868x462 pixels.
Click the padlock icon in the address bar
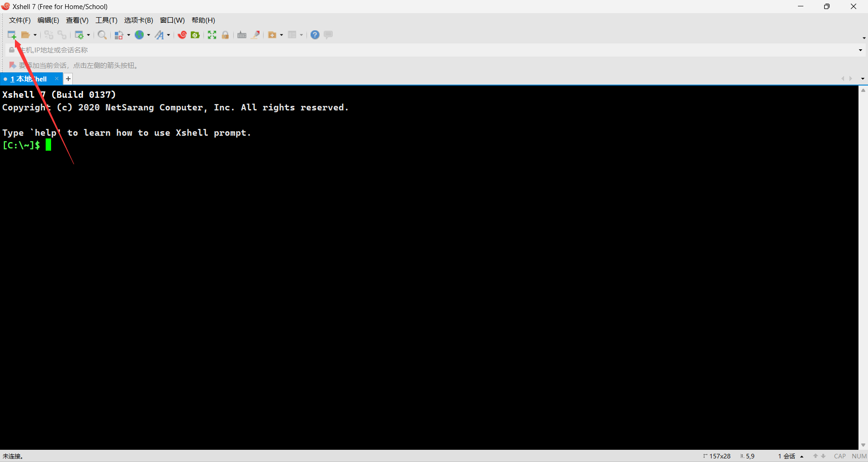pyautogui.click(x=12, y=50)
